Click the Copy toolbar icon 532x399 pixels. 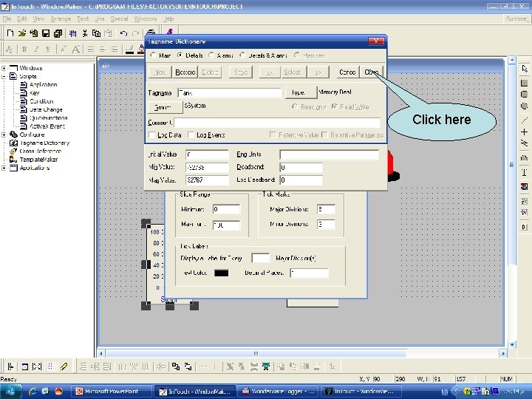[96, 33]
